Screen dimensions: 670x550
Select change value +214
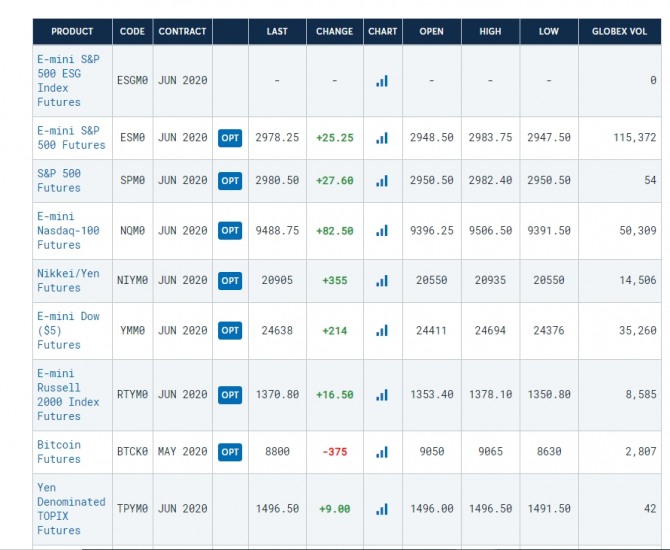coord(335,331)
